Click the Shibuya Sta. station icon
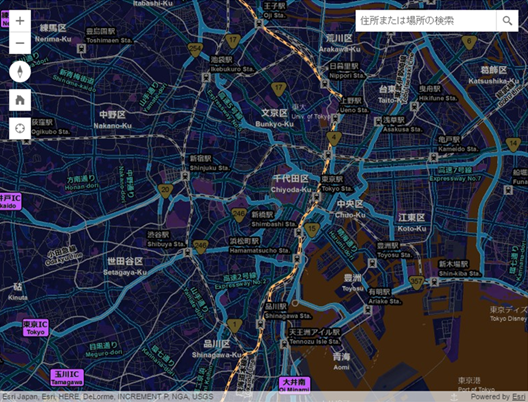Image resolution: width=528 pixels, height=402 pixels. click(188, 252)
